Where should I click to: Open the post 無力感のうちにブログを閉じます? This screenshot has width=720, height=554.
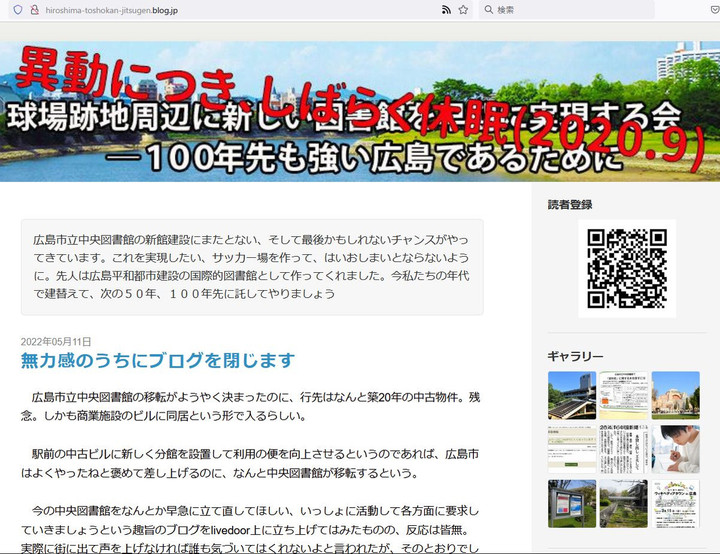coord(158,360)
